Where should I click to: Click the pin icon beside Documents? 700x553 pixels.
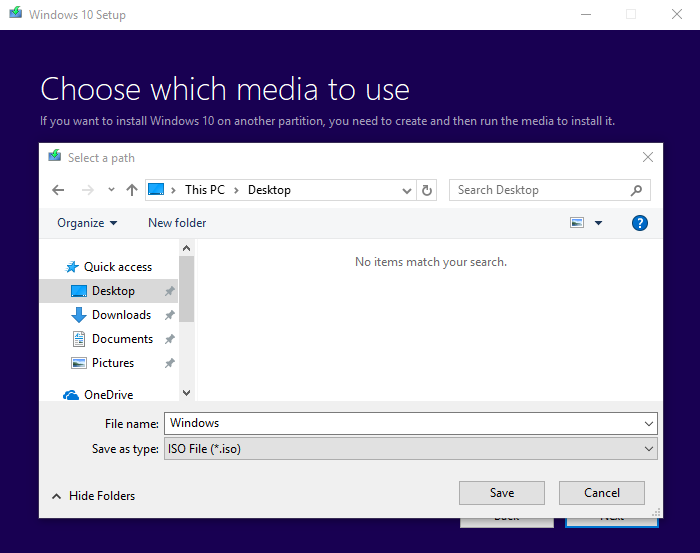169,339
